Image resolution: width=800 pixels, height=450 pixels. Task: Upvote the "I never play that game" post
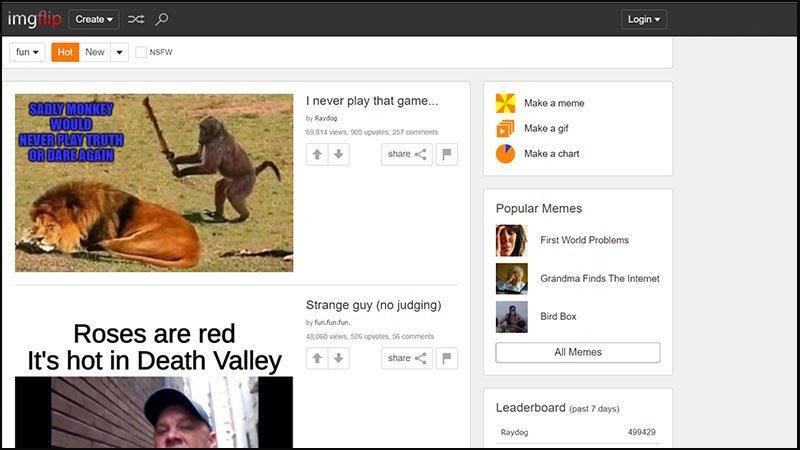(x=317, y=154)
